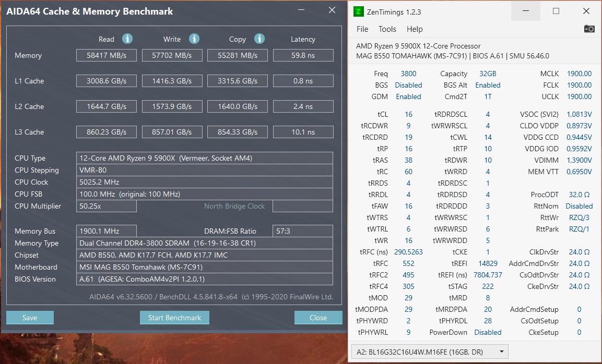602x364 pixels.
Task: Take a ZenTimings screenshot with camera icon
Action: (589, 29)
